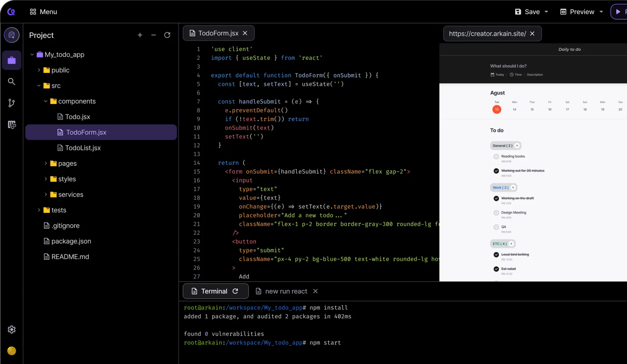Open the TodoList.jsx file

83,148
